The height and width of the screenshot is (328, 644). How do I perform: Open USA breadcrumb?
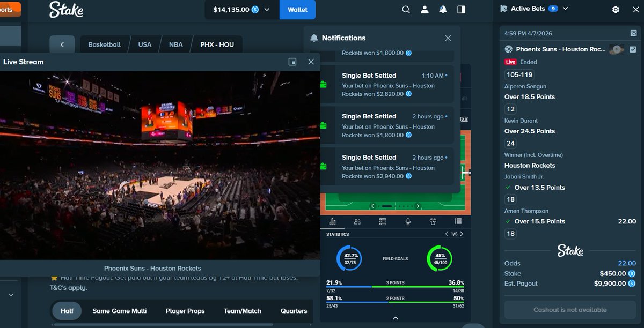click(x=145, y=44)
